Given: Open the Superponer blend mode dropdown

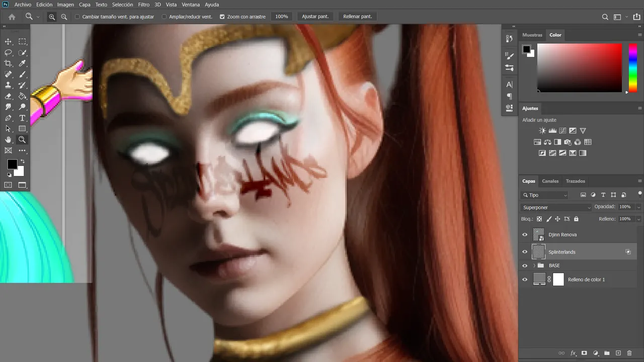Looking at the screenshot, I should pos(556,207).
